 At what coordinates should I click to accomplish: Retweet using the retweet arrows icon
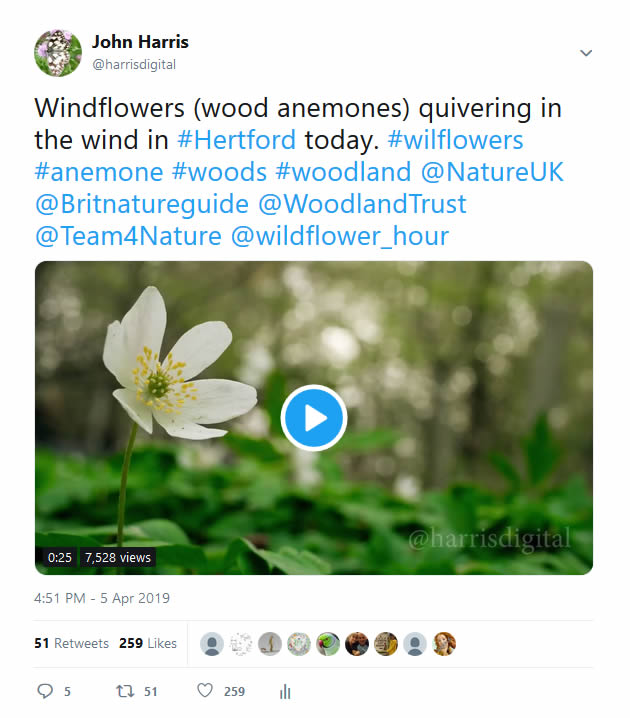click(125, 691)
